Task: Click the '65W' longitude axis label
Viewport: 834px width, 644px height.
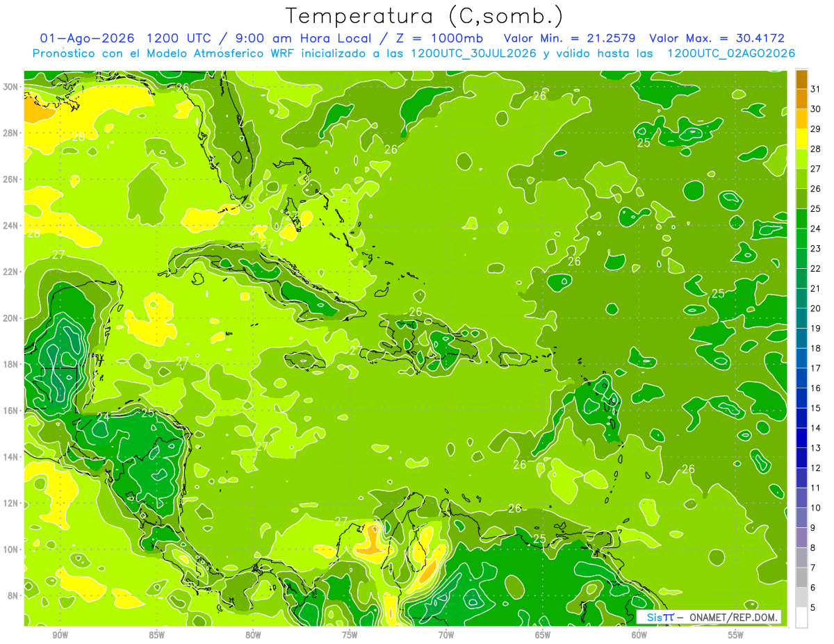Action: (543, 635)
